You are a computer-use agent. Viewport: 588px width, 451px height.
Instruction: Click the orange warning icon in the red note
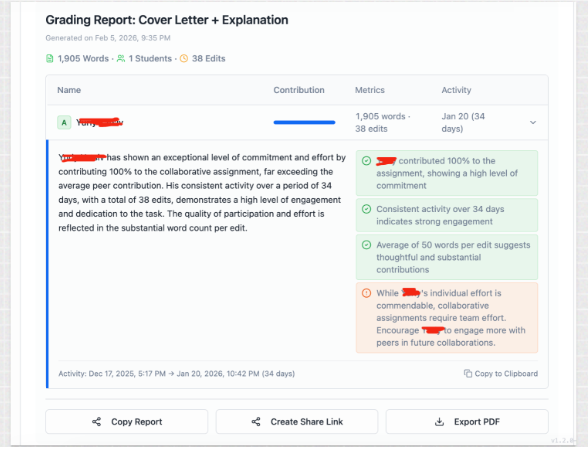pos(366,293)
